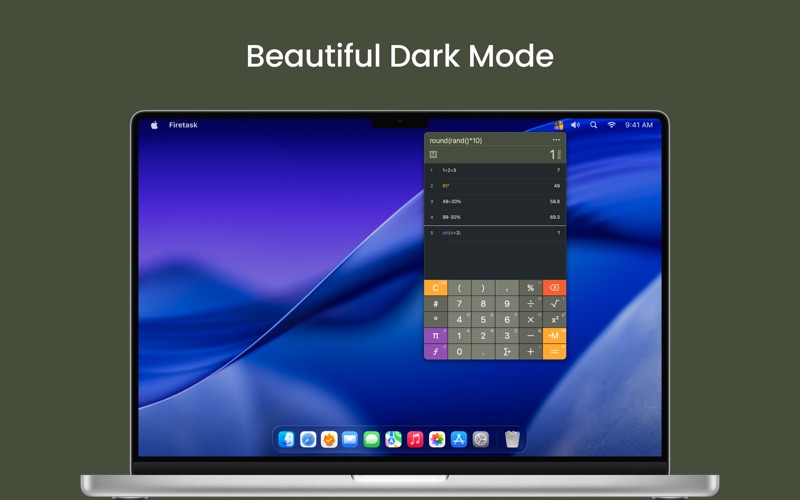Tap the plus key
800x500 pixels.
pyautogui.click(x=531, y=352)
